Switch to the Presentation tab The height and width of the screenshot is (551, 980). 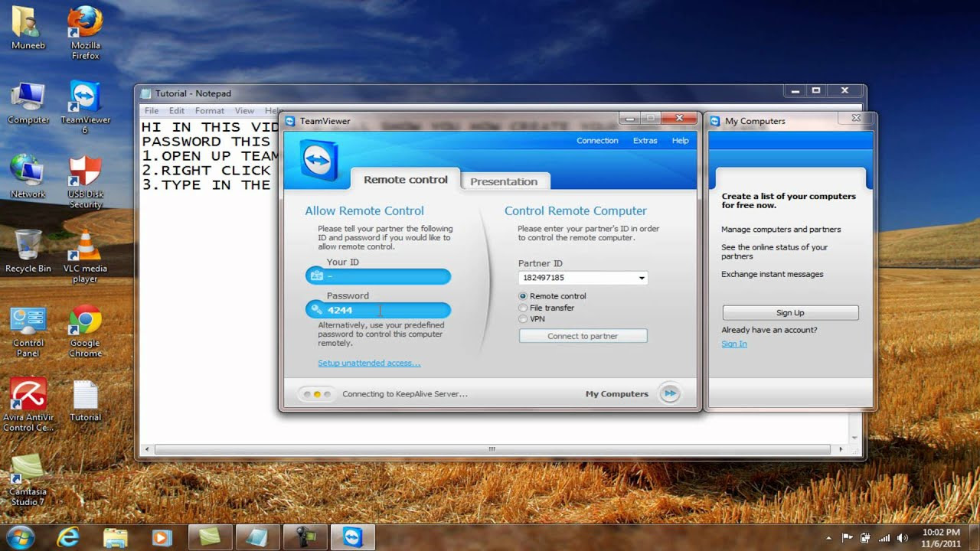click(504, 181)
